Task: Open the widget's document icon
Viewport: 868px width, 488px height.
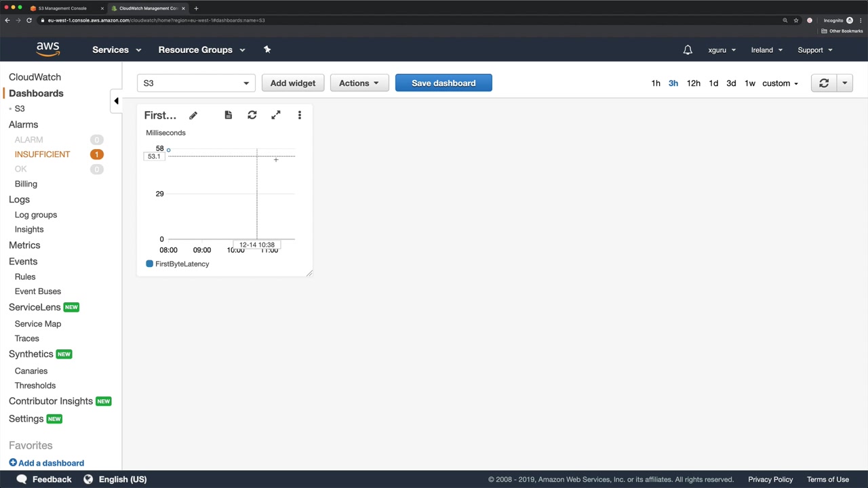Action: click(229, 115)
